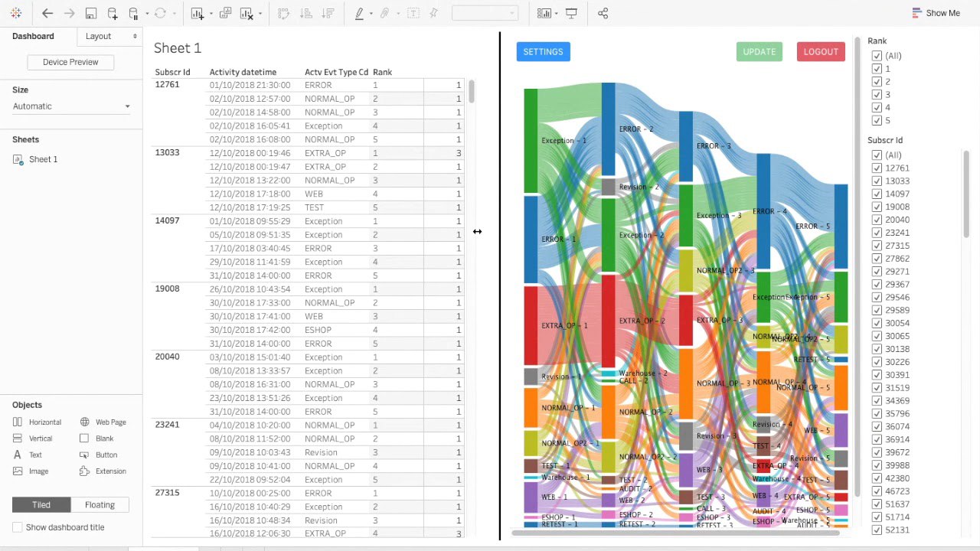Image resolution: width=980 pixels, height=551 pixels.
Task: Toggle the Subscr Id (All) checkbox
Action: 877,155
